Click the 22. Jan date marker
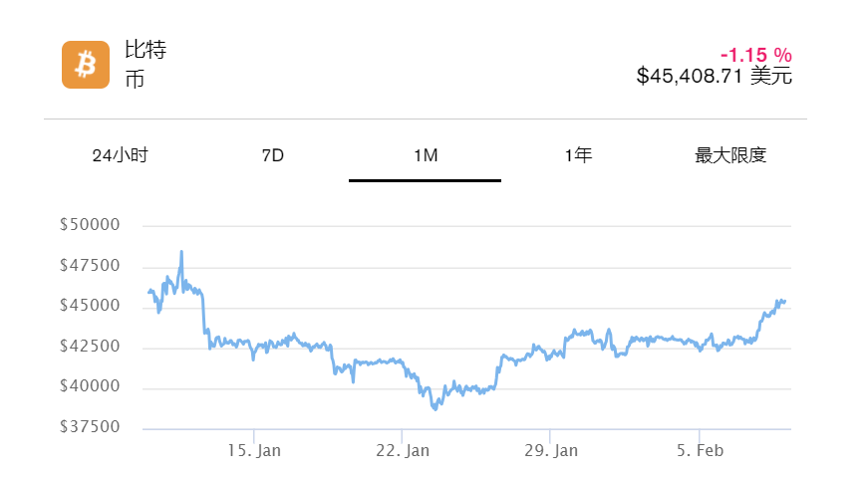The height and width of the screenshot is (478, 868). 403,451
